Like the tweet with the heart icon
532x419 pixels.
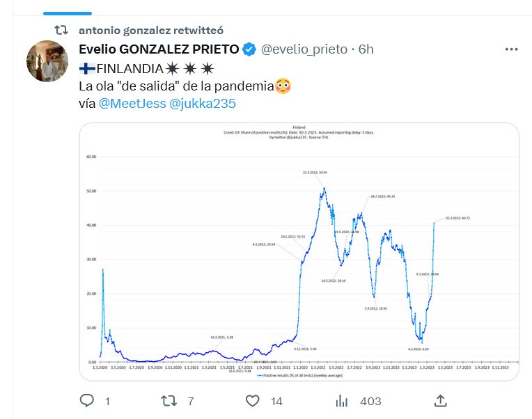click(x=253, y=401)
